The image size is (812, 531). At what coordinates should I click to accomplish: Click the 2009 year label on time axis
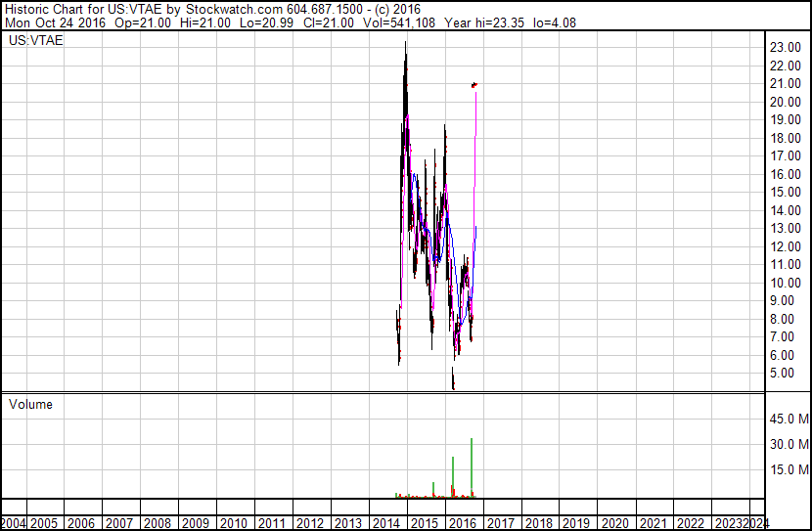click(x=196, y=523)
